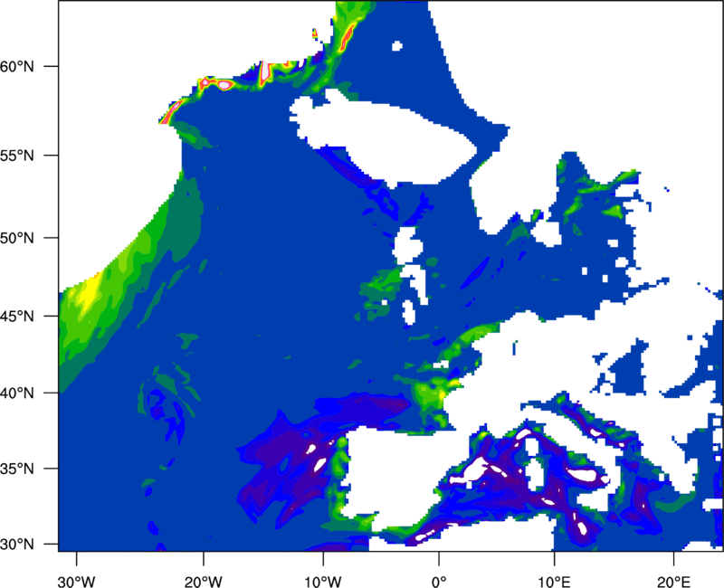Click the 50°N latitude axis label

[17, 238]
